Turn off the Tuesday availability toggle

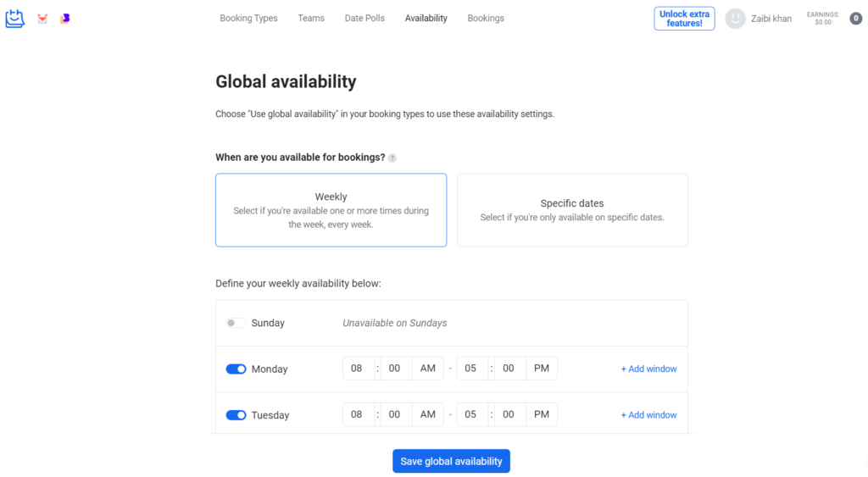[236, 415]
